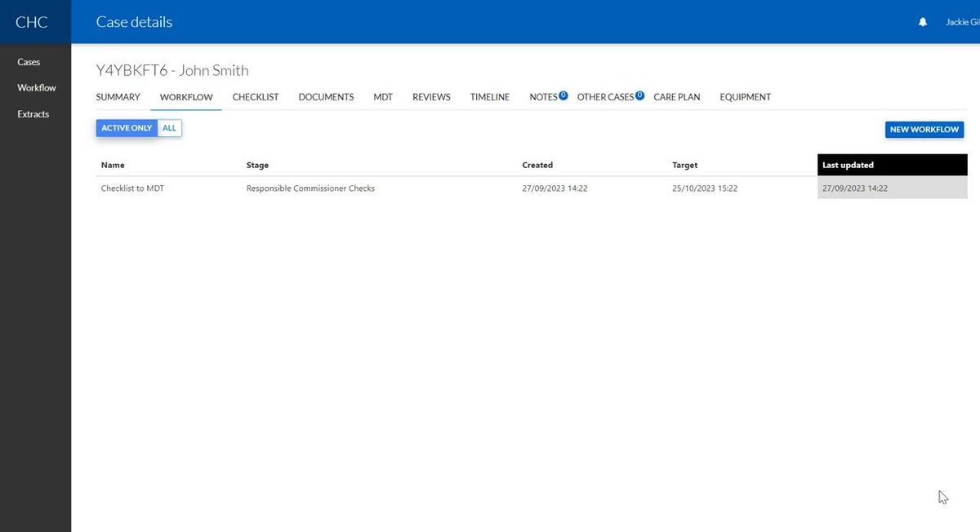
Task: Click the Y4YBKFT6 - John Smith heading
Action: (x=172, y=70)
